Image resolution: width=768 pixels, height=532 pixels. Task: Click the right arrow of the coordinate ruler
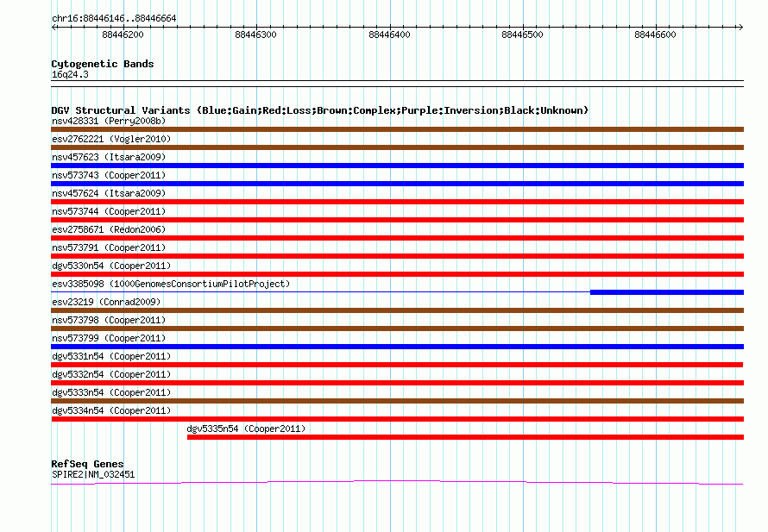[740, 27]
